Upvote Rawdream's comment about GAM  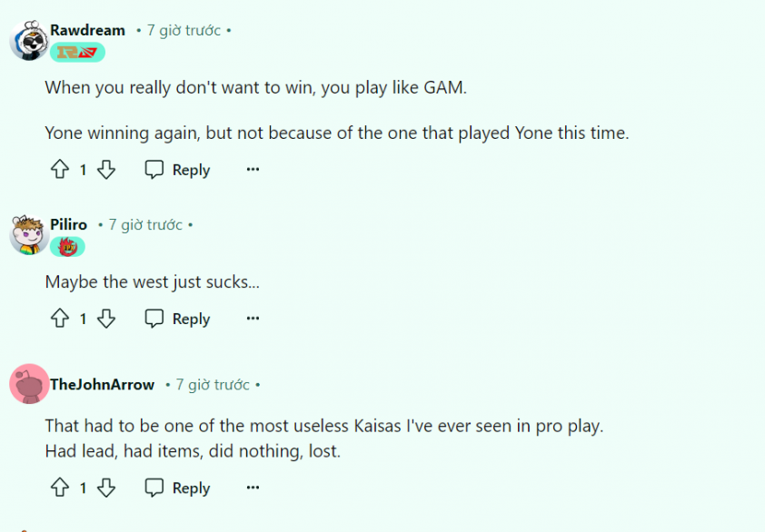pos(60,170)
